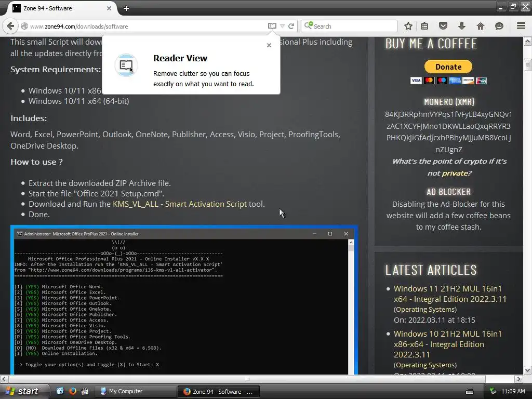
Task: Click the site identity globe icon
Action: (24, 26)
